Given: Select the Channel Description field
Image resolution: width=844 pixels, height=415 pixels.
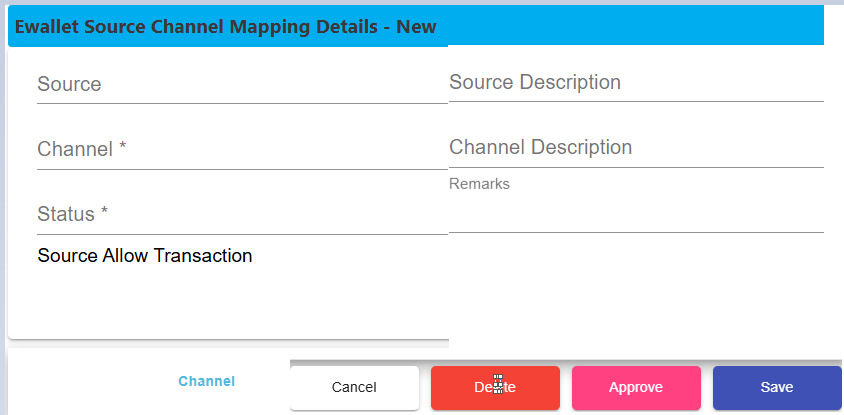Looking at the screenshot, I should click(635, 148).
